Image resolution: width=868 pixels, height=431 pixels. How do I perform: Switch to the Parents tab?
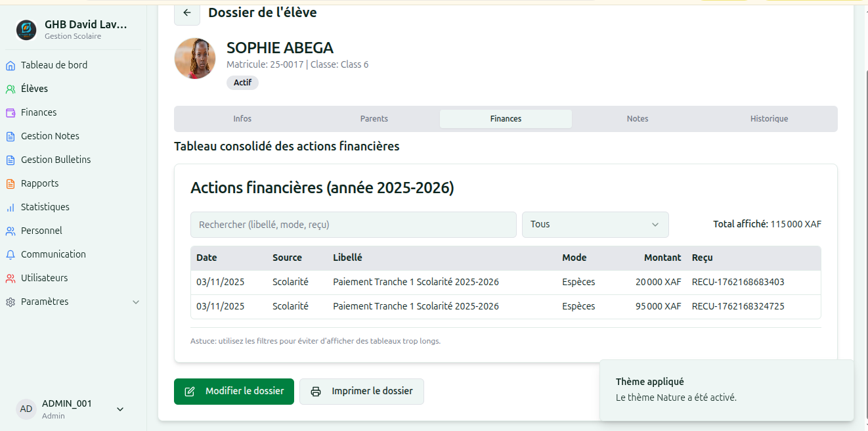(374, 119)
